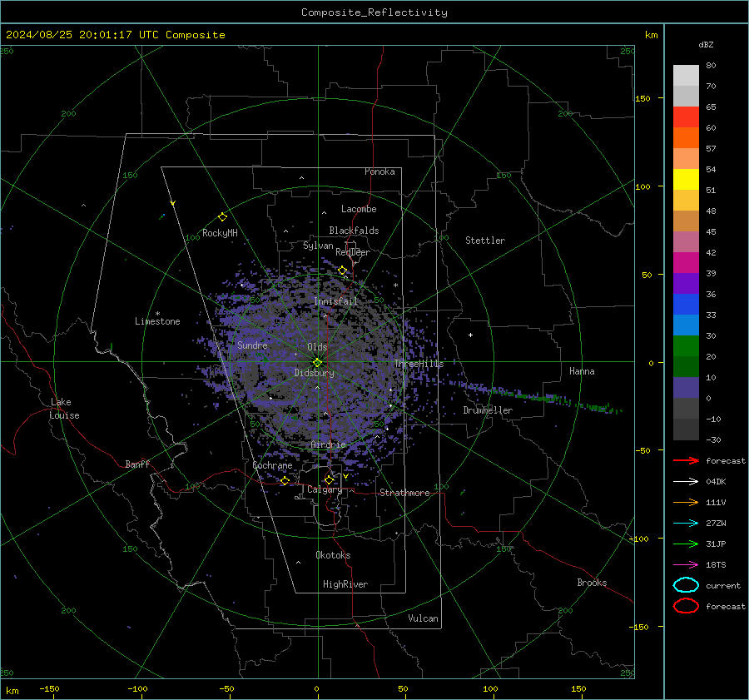
Task: Click the Brooks city label
Action: point(592,583)
